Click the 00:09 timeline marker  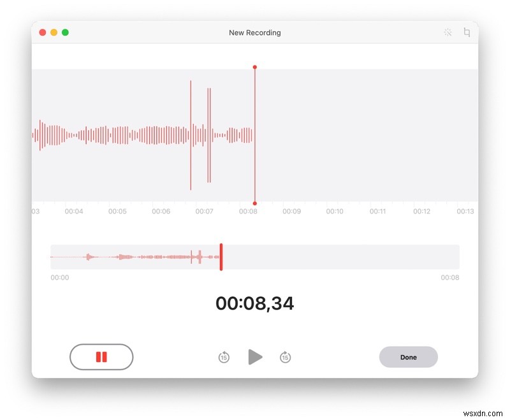coord(292,212)
